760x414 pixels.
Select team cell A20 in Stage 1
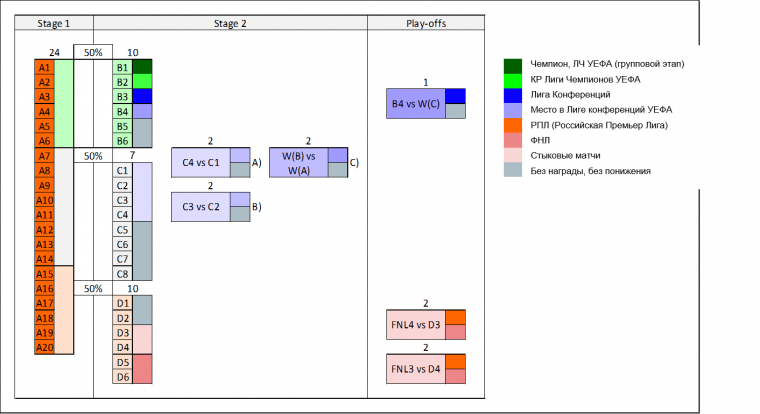[43, 347]
